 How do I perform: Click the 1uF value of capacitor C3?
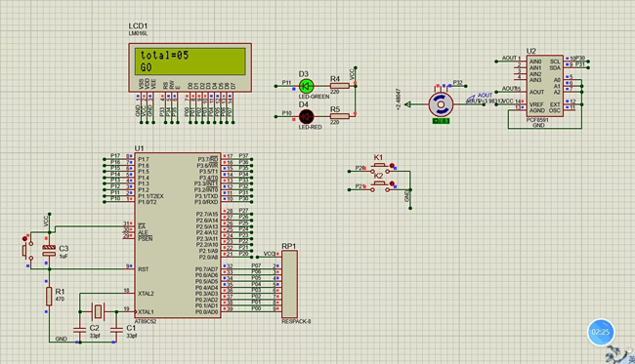point(63,257)
